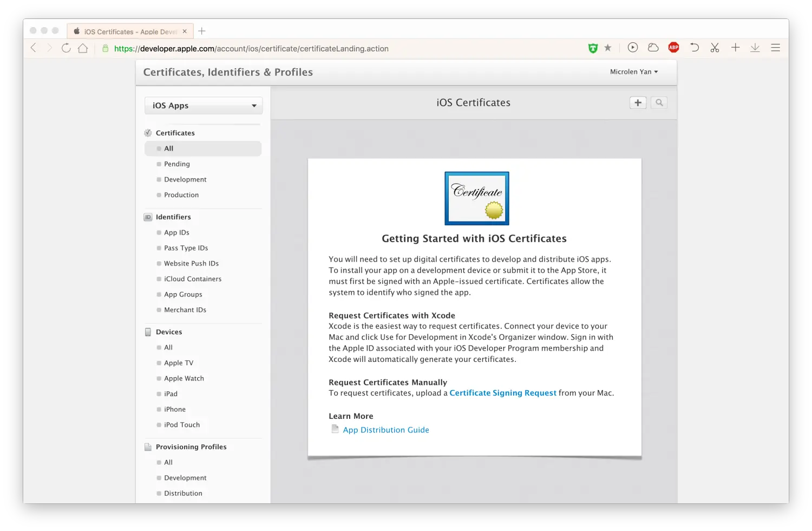Open the browser home icon

click(83, 48)
